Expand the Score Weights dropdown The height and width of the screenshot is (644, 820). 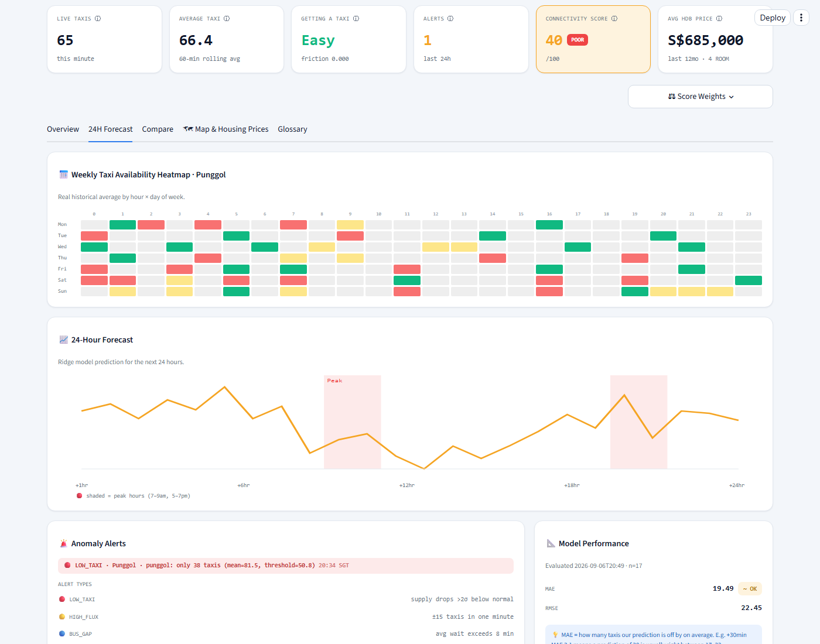tap(701, 97)
